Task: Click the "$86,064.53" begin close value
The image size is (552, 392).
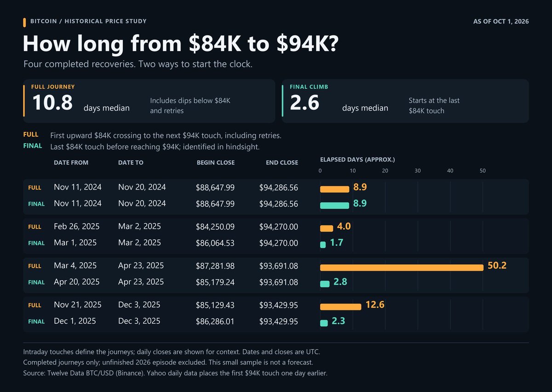Action: 215,243
